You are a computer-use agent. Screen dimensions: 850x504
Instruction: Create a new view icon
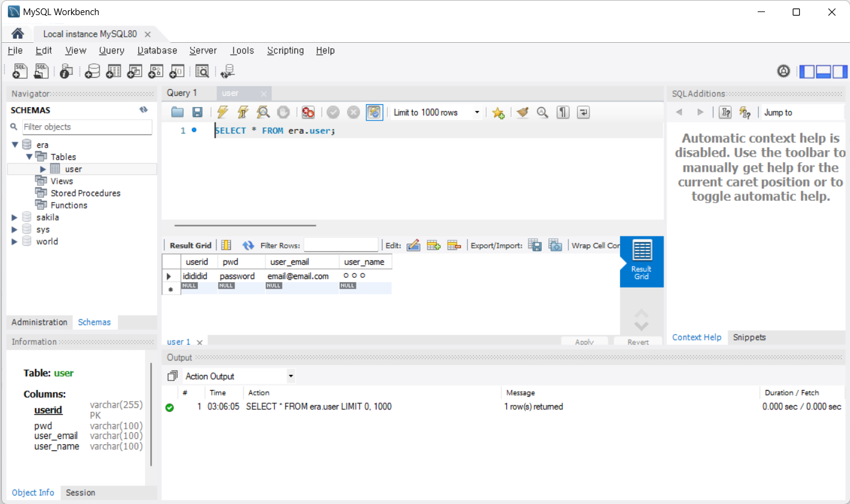pos(135,72)
